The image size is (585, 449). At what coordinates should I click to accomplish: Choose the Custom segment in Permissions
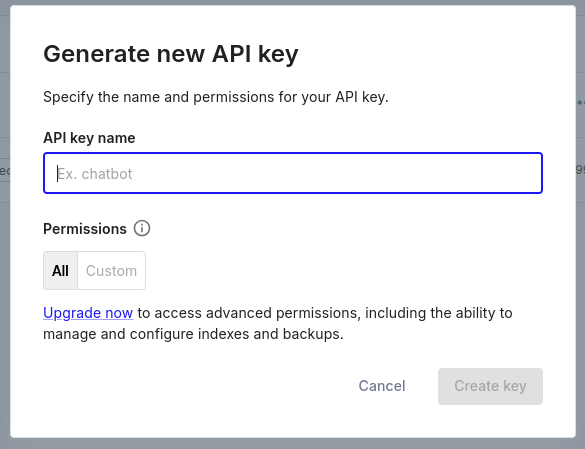[112, 271]
